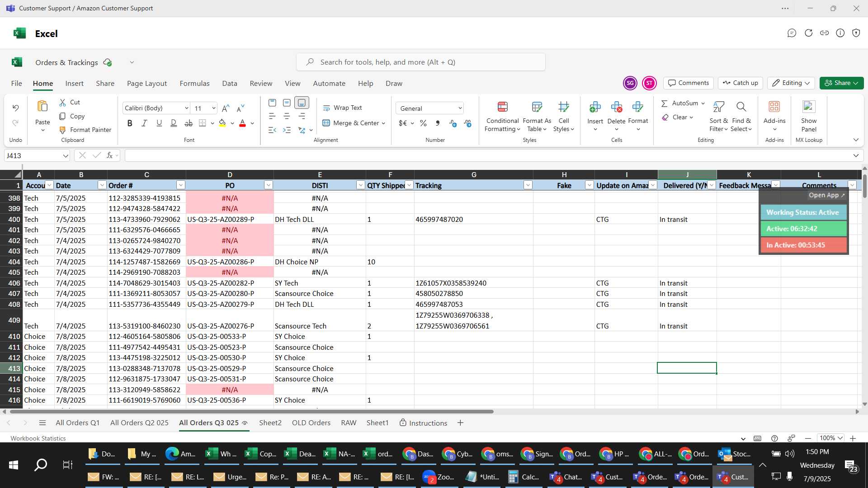Click the Paste clipboard icon
Screen dimensions: 868x488
[x=42, y=107]
